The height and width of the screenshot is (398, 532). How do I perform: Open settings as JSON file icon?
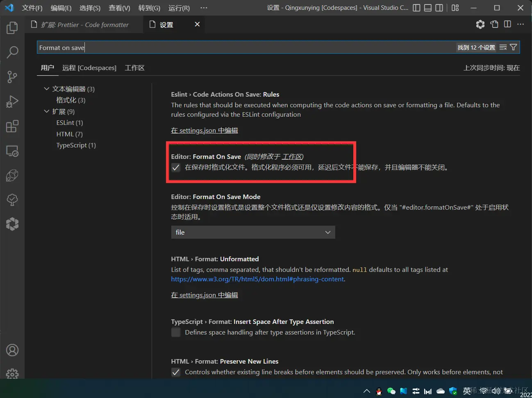[x=494, y=25]
